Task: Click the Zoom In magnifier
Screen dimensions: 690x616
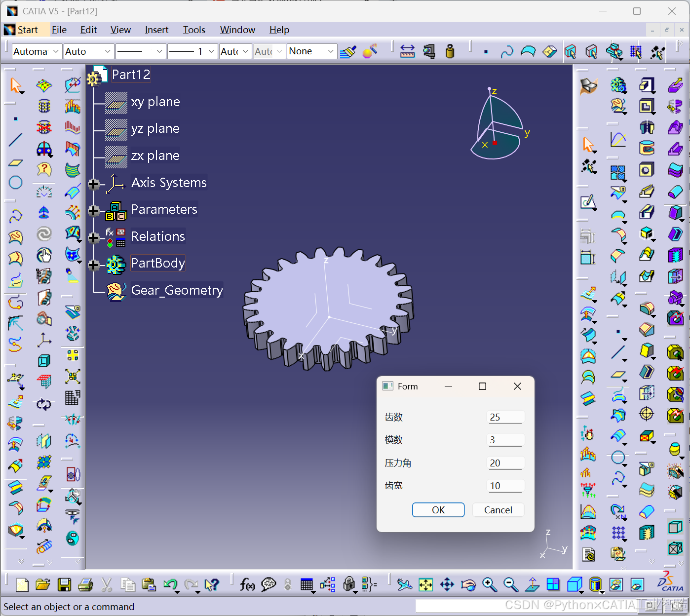Action: click(x=489, y=585)
